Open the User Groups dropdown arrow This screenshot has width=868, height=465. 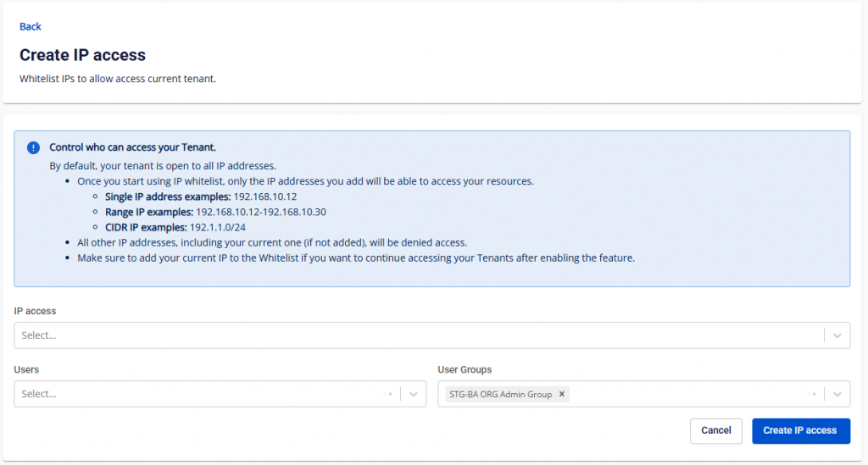click(837, 394)
